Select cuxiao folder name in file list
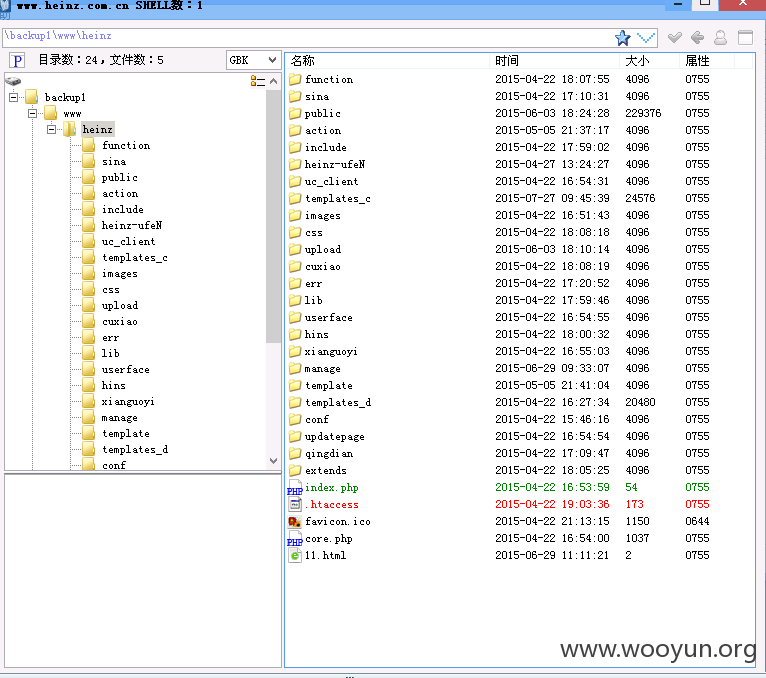 323,266
